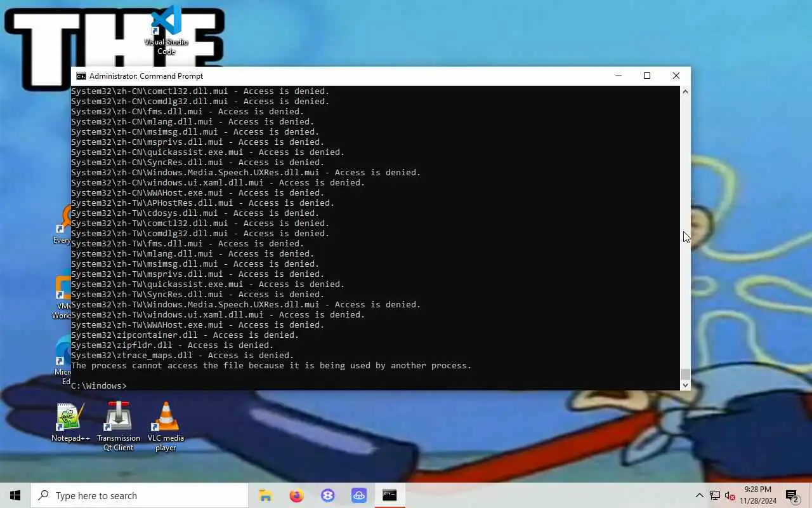The width and height of the screenshot is (812, 508).
Task: Launch VLC media player from desktop
Action: point(166,426)
